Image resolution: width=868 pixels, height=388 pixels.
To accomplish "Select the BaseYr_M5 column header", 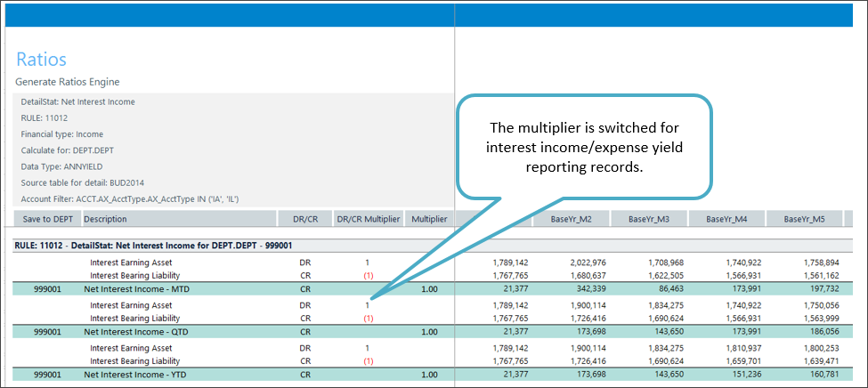I will (x=804, y=219).
